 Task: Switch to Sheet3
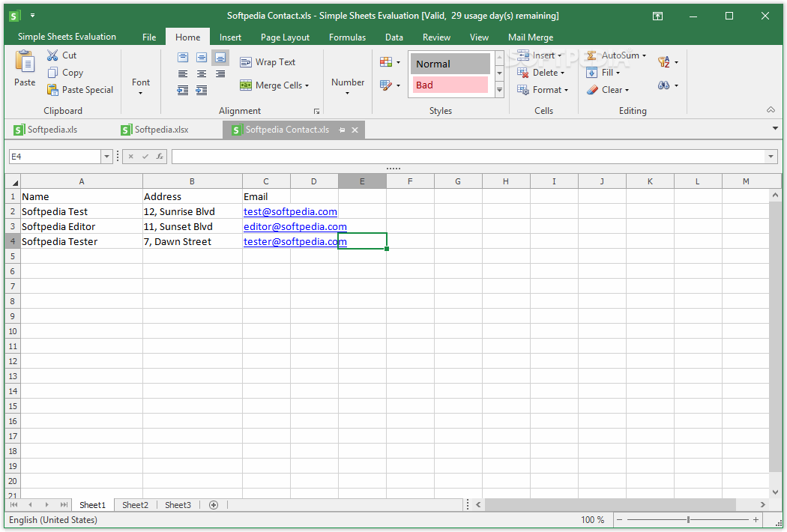point(178,505)
